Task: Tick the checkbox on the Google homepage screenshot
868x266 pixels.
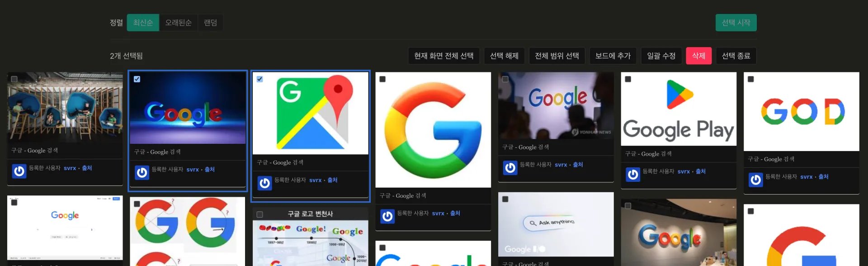Action: point(14,203)
